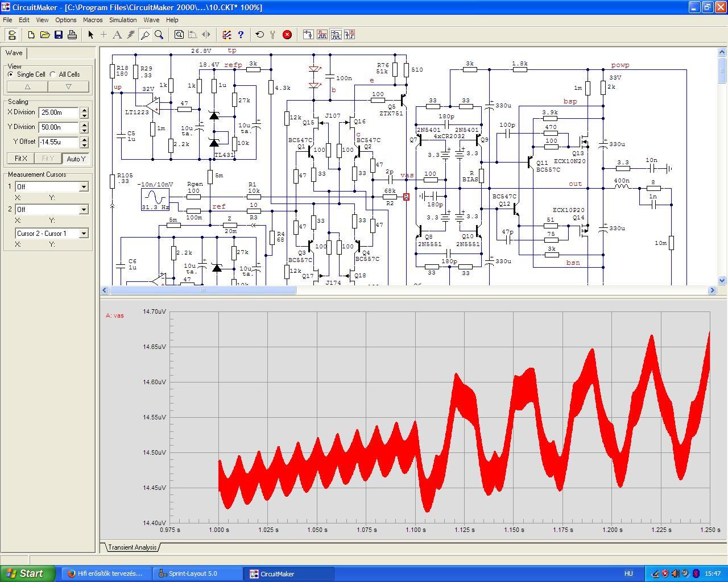Click the Reset simulation icon

[x=260, y=35]
